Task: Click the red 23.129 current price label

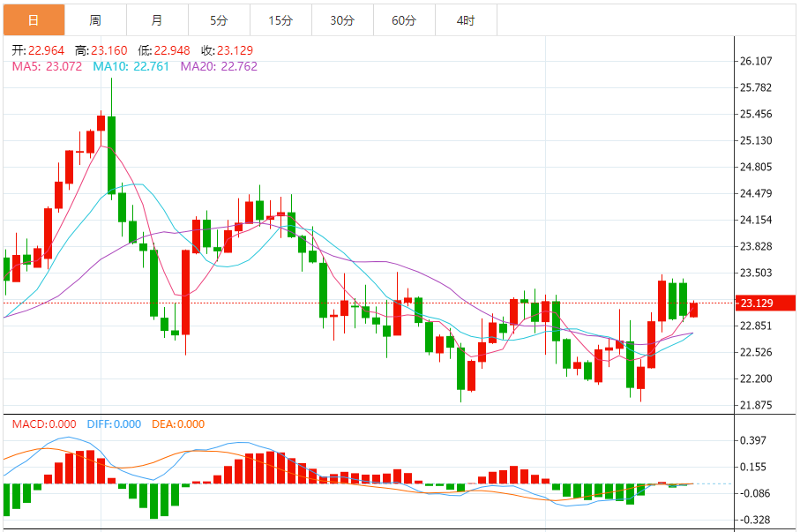Action: pyautogui.click(x=765, y=303)
